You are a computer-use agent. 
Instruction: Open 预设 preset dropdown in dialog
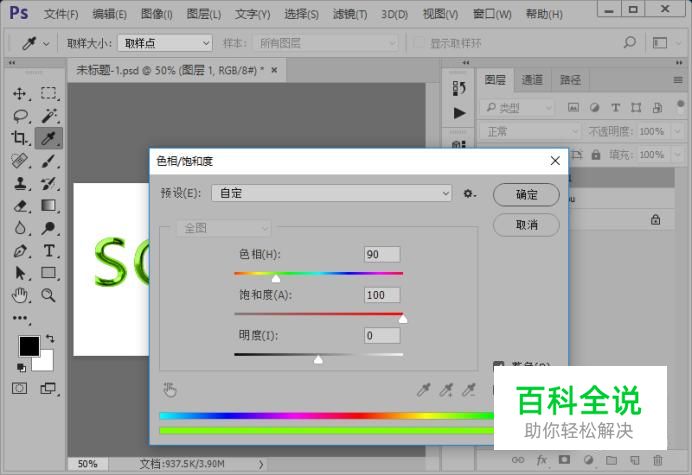coord(331,193)
